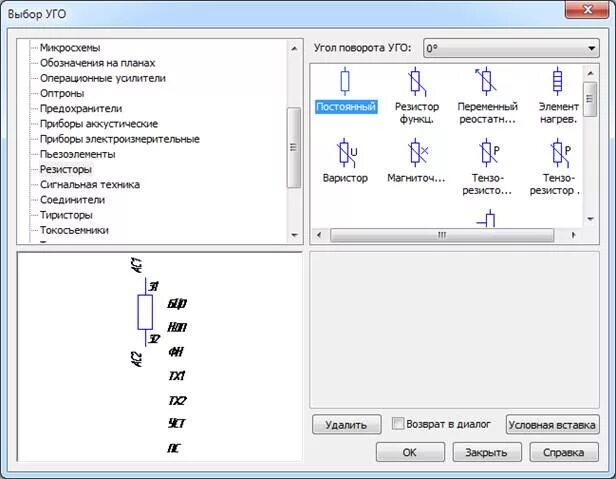
Task: Click symbol gallery scroll right arrow
Action: [x=574, y=235]
